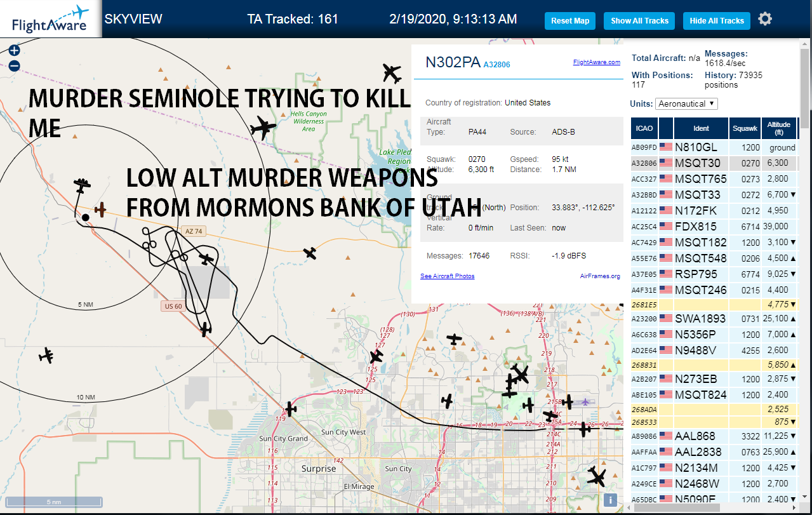Click the US flag in FDX815 row
812x515 pixels.
666,227
